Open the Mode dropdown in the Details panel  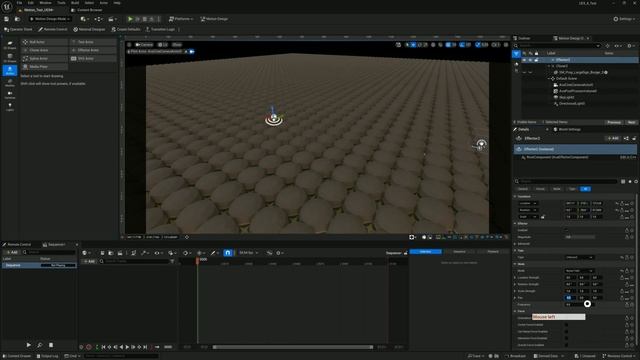(580, 271)
